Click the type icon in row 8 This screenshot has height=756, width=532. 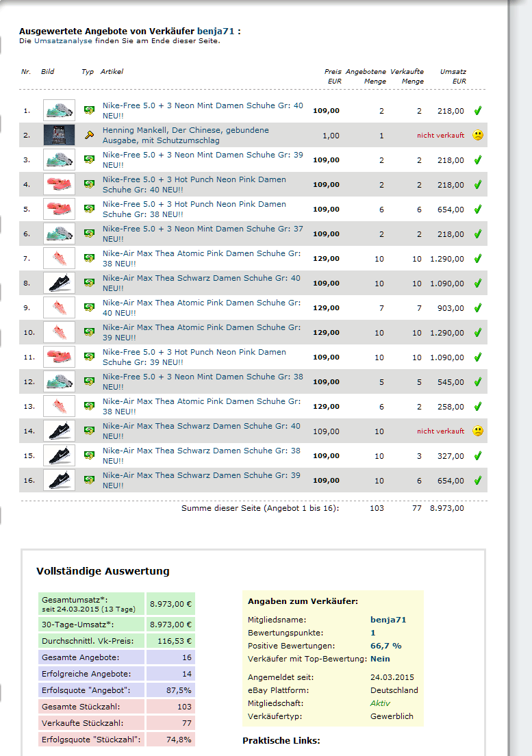pyautogui.click(x=88, y=283)
